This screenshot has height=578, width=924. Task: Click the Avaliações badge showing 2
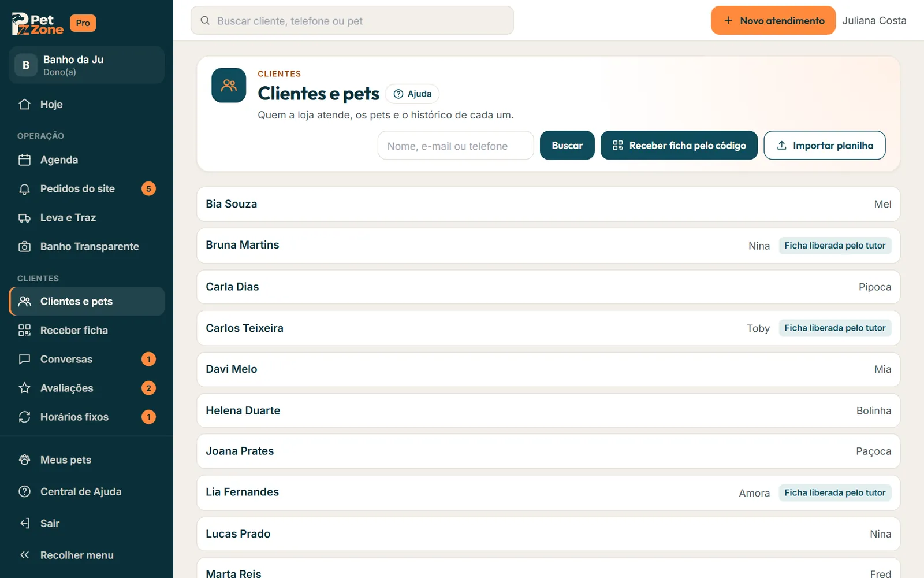point(148,388)
